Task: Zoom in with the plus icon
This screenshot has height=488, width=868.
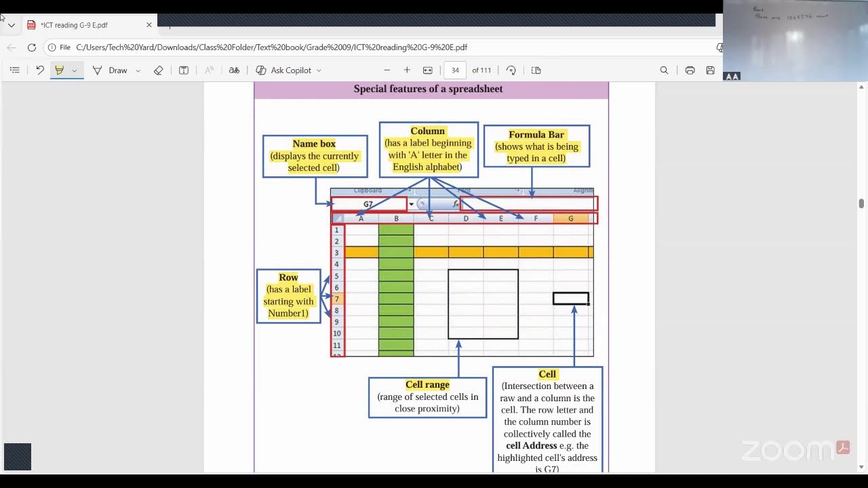Action: pyautogui.click(x=407, y=70)
